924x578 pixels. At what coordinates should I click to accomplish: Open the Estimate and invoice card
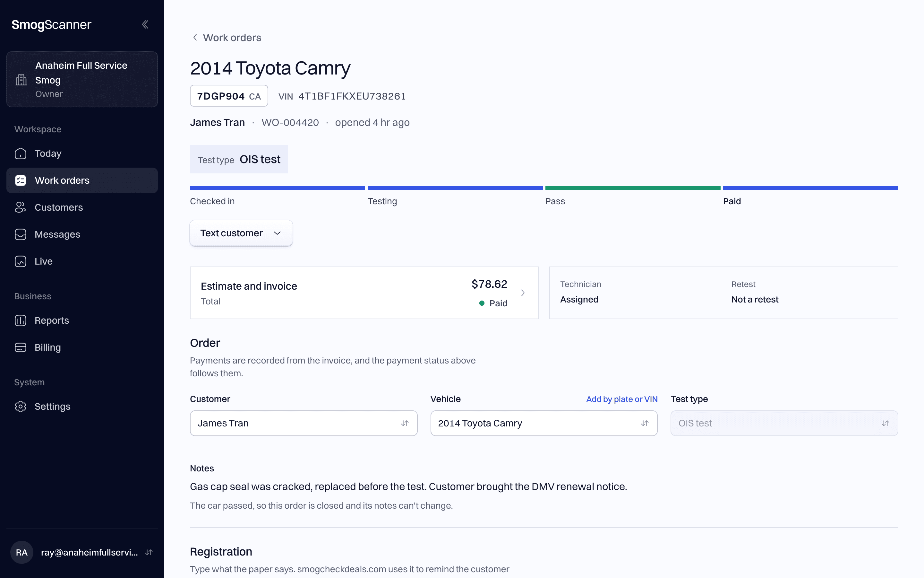pyautogui.click(x=364, y=293)
